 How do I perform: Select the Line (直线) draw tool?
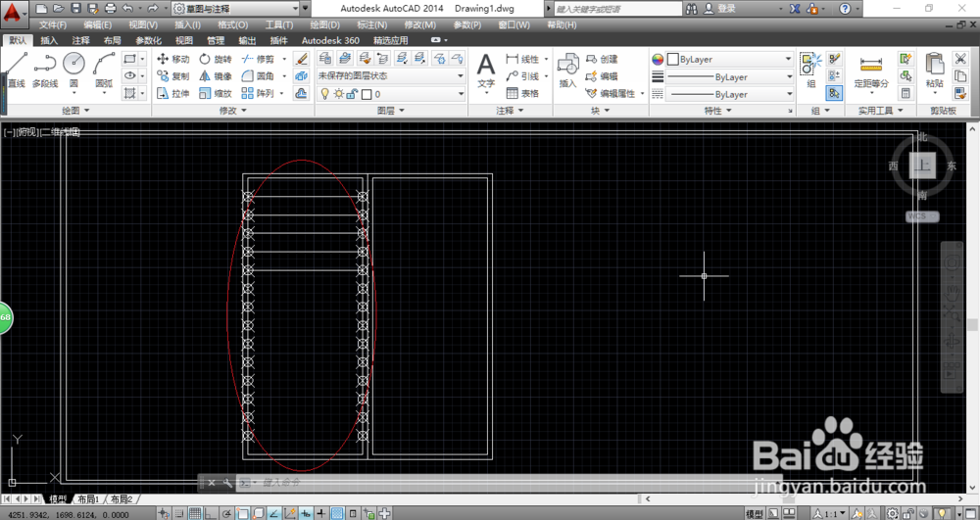pos(17,70)
